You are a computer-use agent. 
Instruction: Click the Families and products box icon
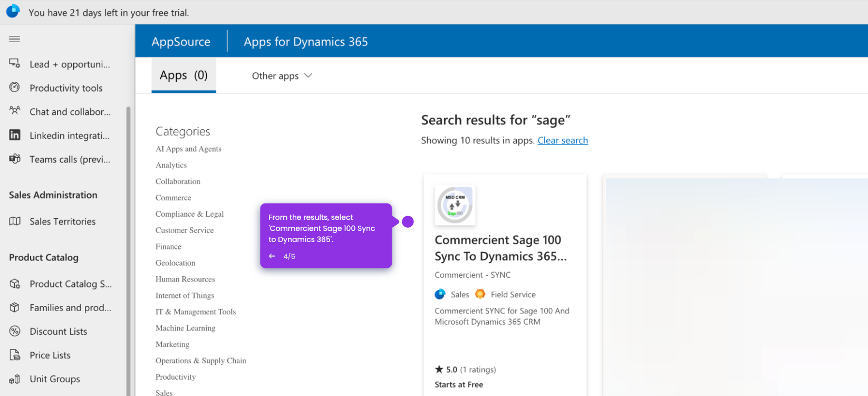15,307
